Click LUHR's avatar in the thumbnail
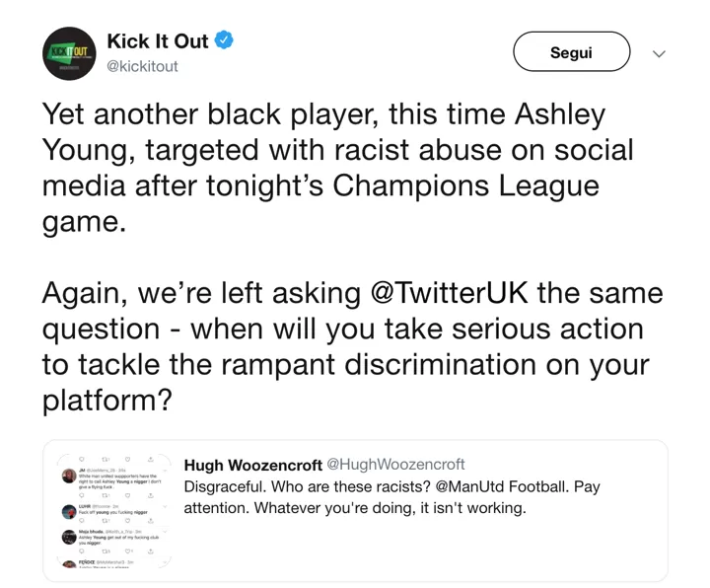710x588 pixels. coord(69,512)
